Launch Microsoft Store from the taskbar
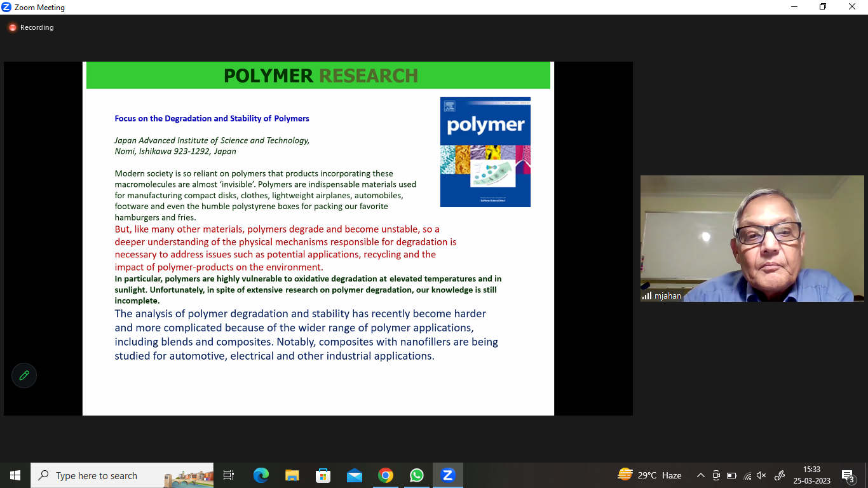 [x=323, y=475]
